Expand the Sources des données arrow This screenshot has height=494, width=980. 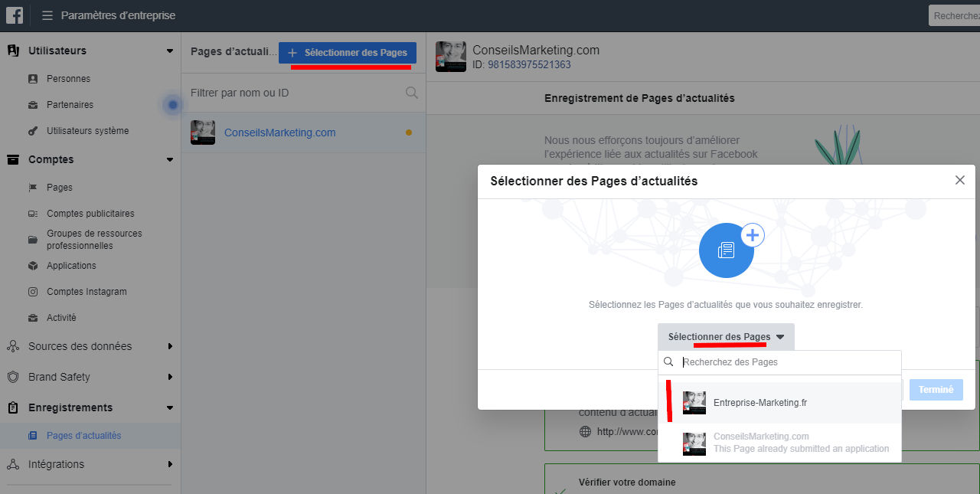[x=170, y=346]
